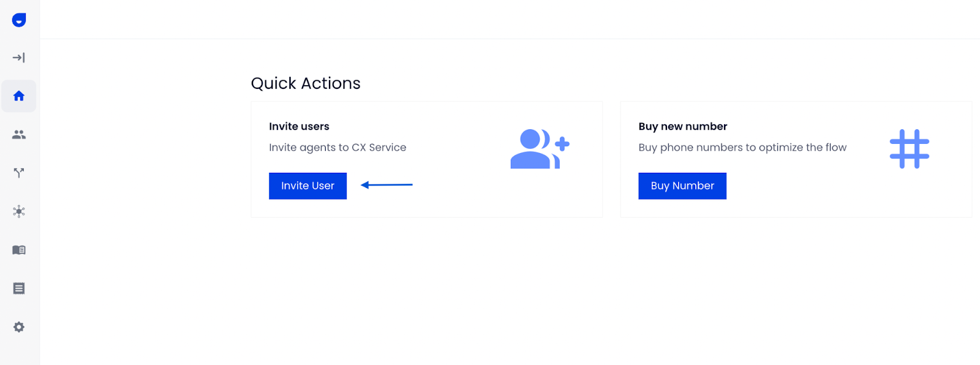The width and height of the screenshot is (980, 365).
Task: Open the Settings gear icon
Action: coord(19,327)
